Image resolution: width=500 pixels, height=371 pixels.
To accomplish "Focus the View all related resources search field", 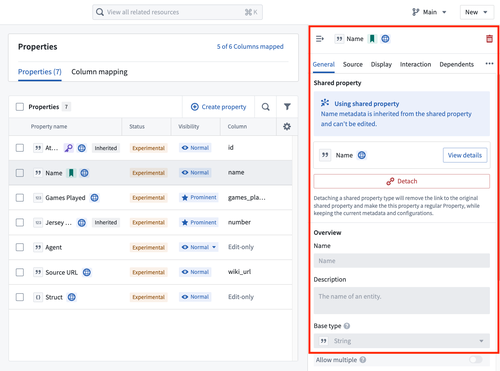I will tap(177, 12).
